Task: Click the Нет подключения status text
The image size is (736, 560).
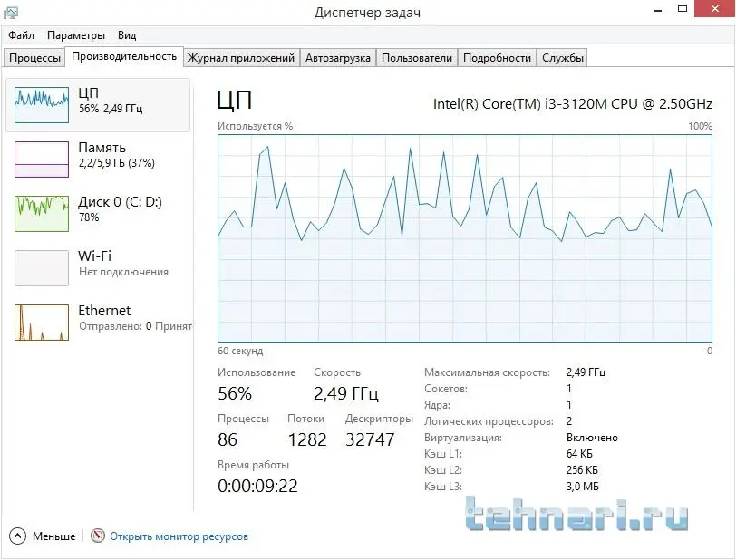Action: point(123,272)
